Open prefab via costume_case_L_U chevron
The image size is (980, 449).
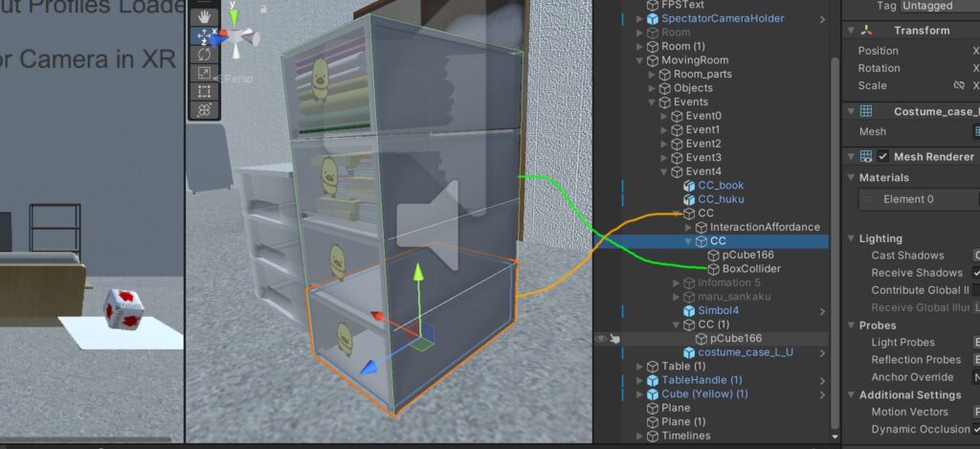coord(822,352)
